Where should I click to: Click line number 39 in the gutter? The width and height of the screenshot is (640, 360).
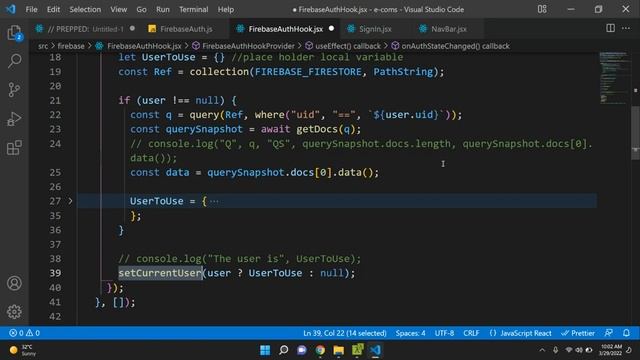coord(55,273)
